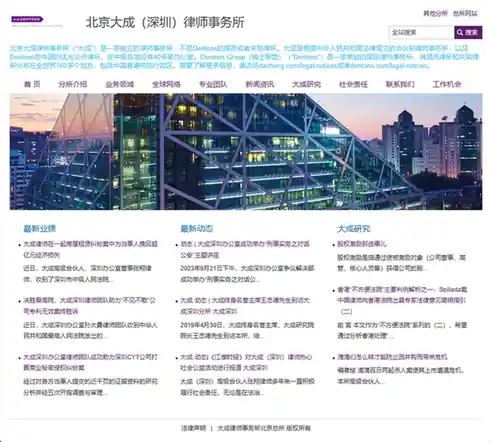
Task: Open the 分所介绍 menu item
Action: 73,84
